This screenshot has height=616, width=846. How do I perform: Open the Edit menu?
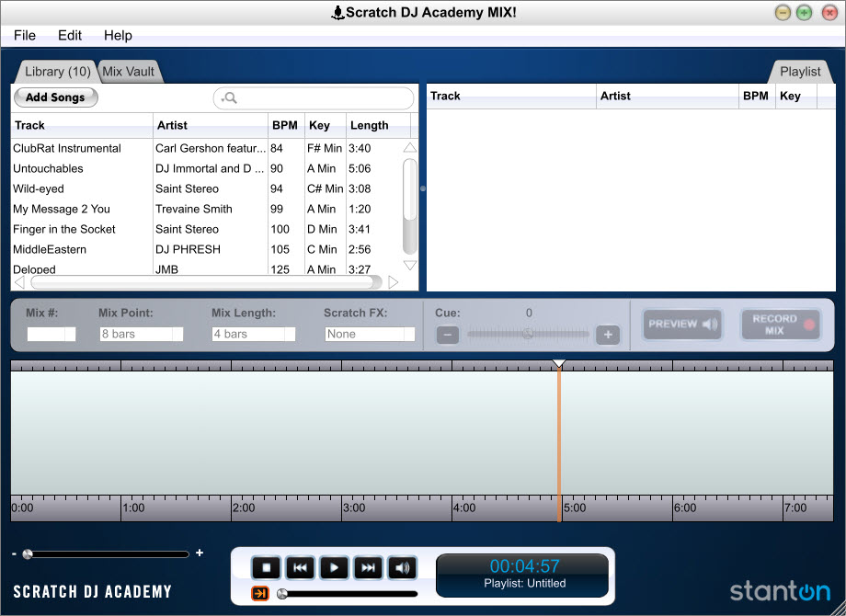pos(70,36)
